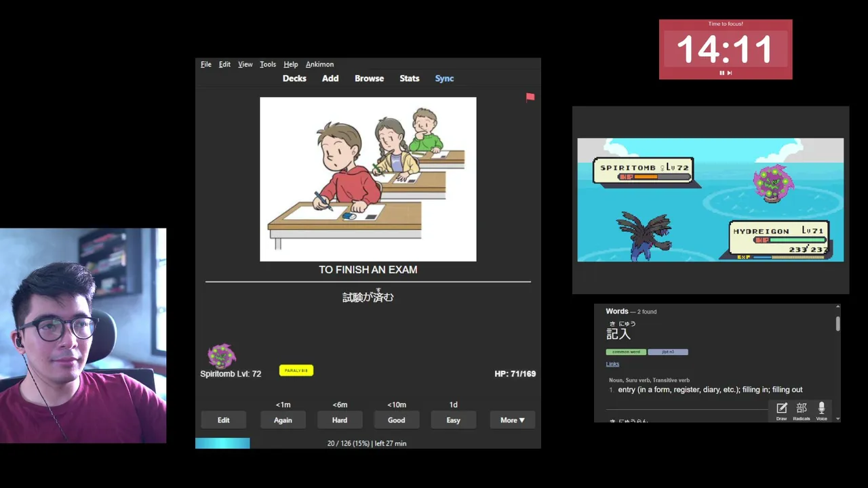Show the Stats page
Viewport: 868px width, 488px height.
(x=409, y=79)
